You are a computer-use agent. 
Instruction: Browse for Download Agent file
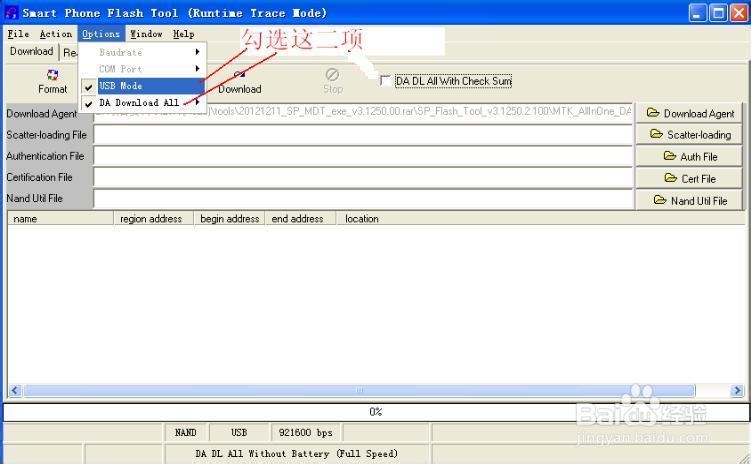coord(689,113)
